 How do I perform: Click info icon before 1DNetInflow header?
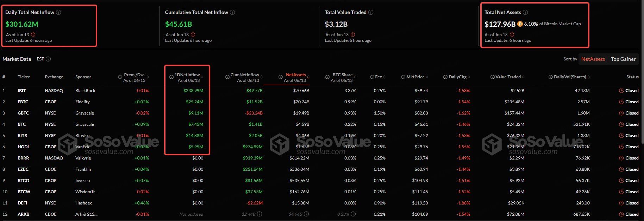(171, 77)
